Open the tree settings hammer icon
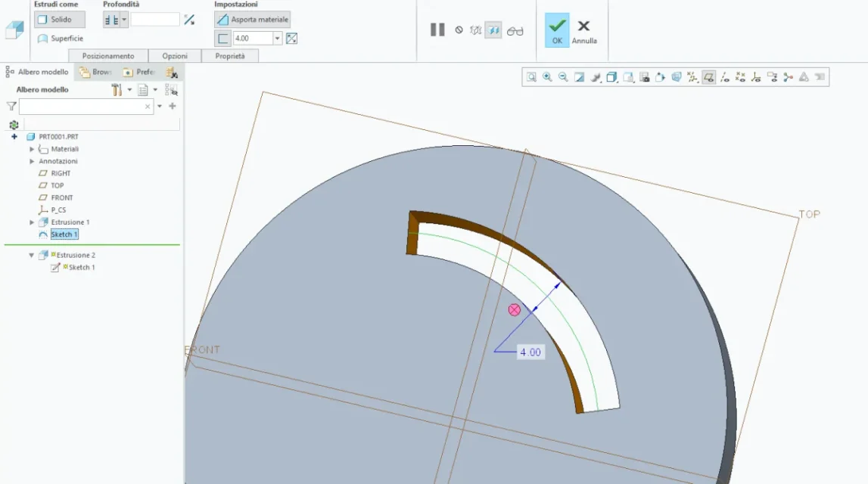Screen dimensions: 868x484 (x=117, y=89)
